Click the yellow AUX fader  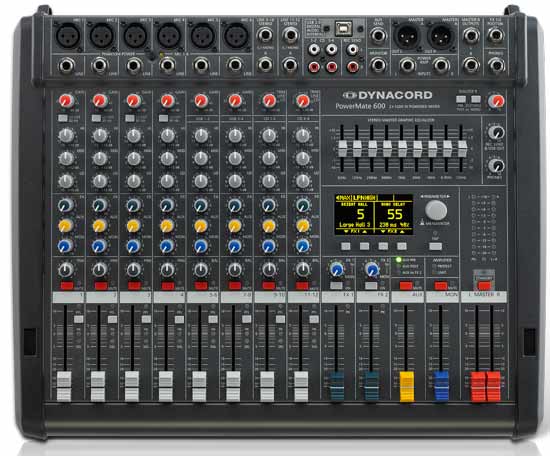coord(407,386)
